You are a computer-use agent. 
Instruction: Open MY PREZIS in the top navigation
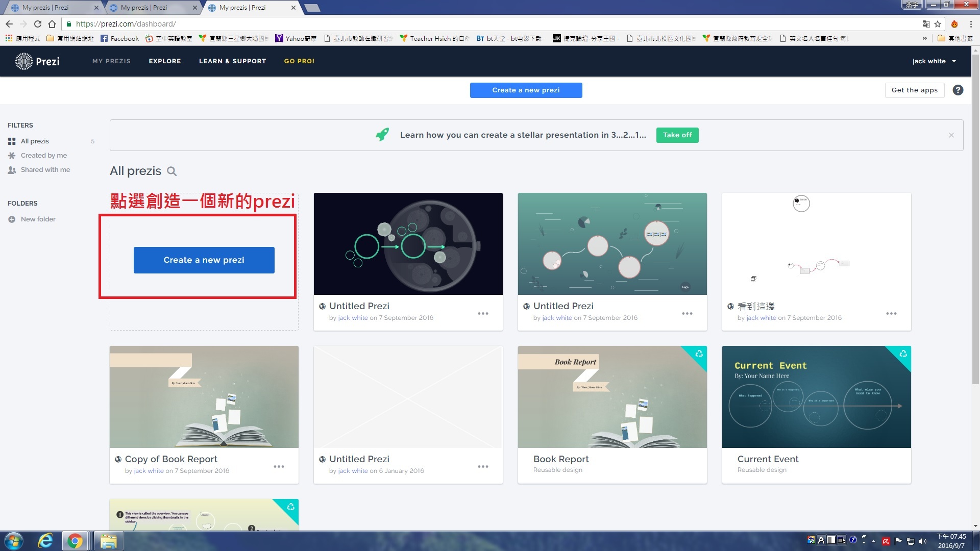[111, 61]
